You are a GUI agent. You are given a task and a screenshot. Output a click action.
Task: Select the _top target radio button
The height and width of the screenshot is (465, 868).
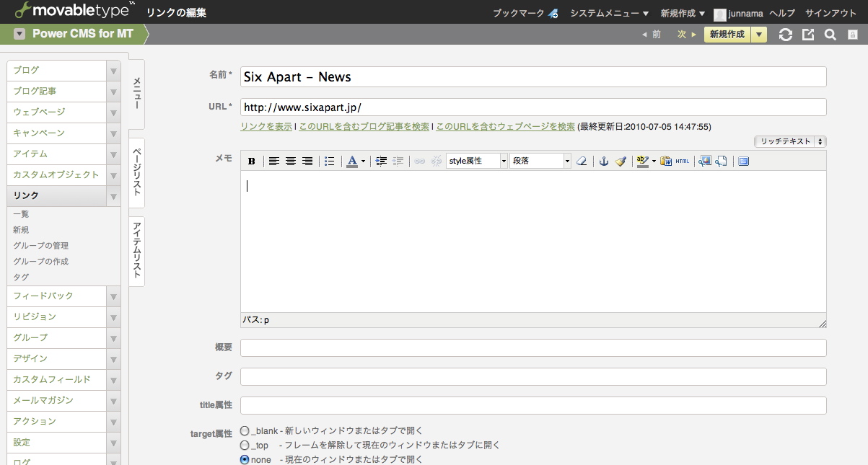pos(245,445)
